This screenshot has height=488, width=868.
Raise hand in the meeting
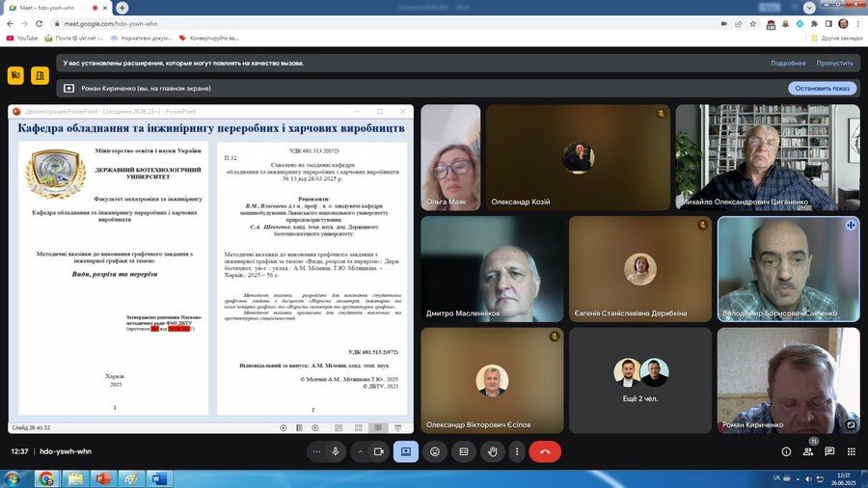point(492,450)
